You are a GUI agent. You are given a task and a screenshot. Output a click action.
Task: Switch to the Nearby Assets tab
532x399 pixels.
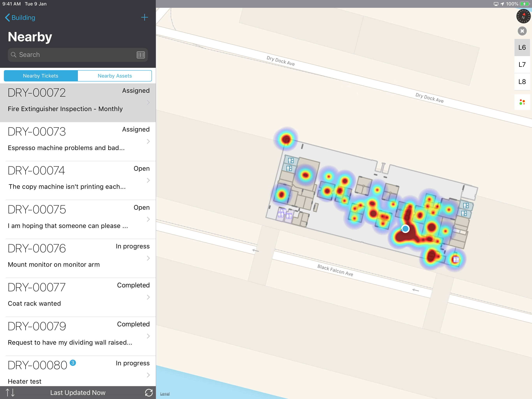coord(115,76)
